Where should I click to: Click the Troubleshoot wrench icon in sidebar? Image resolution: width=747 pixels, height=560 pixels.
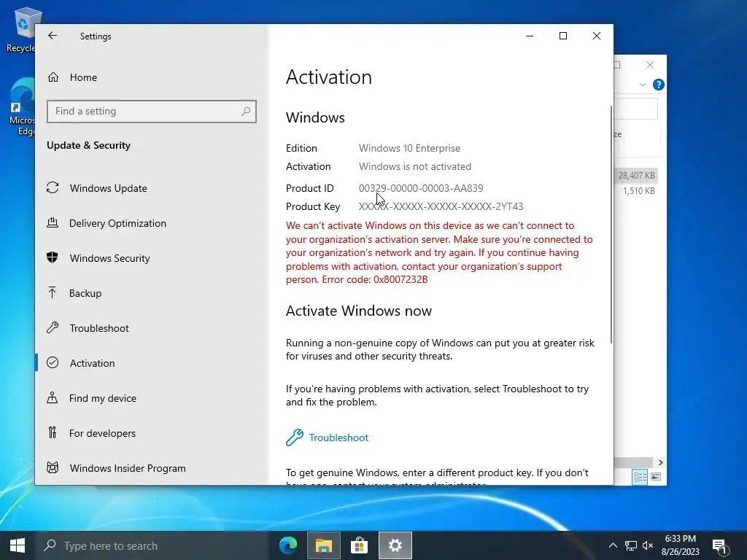(x=53, y=327)
